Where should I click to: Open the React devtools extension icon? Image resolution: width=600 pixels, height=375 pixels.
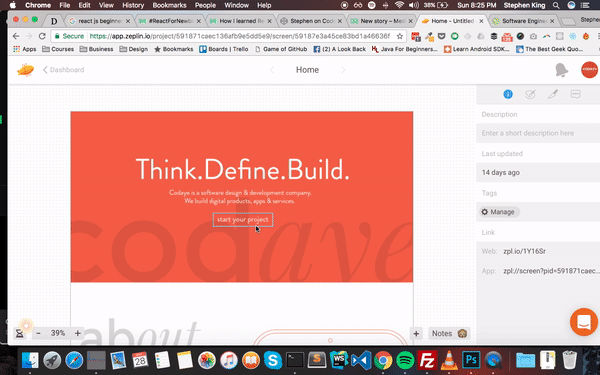coord(573,36)
